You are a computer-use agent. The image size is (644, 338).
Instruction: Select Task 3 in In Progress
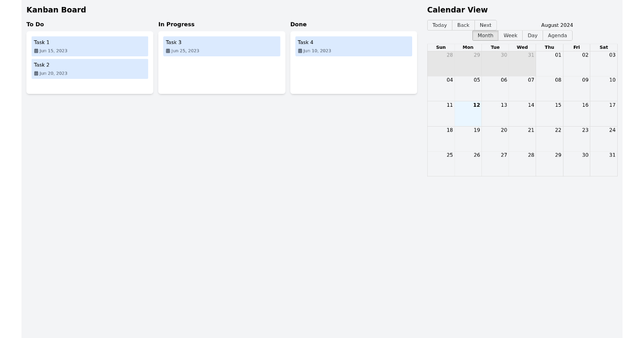222,46
